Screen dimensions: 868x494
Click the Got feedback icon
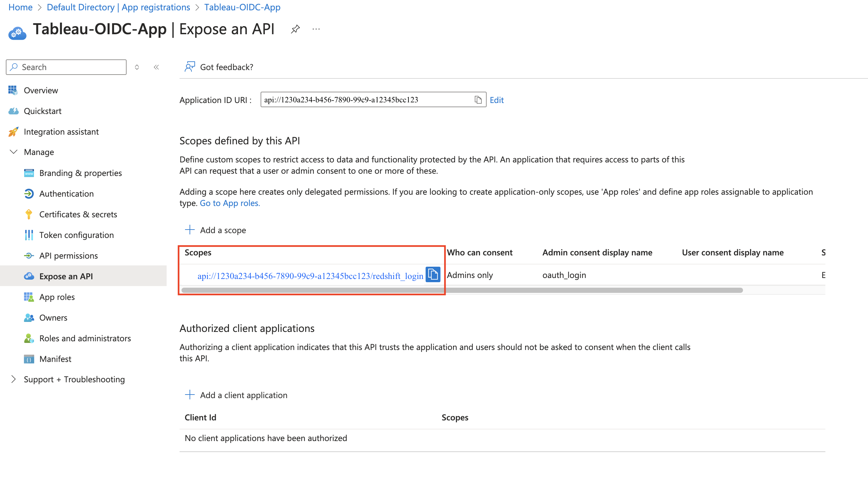(190, 67)
